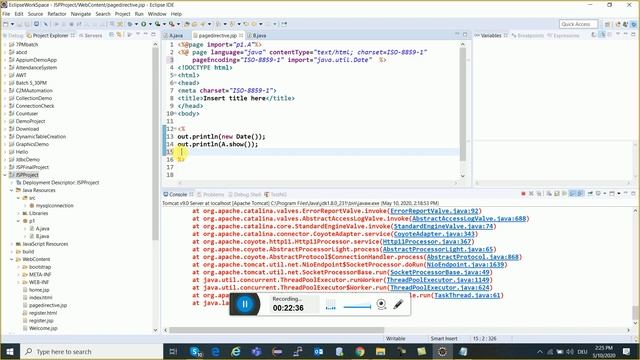Image resolution: width=640 pixels, height=360 pixels.
Task: Open StandardEngineValve.java:74 stack trace link
Action: click(x=443, y=227)
